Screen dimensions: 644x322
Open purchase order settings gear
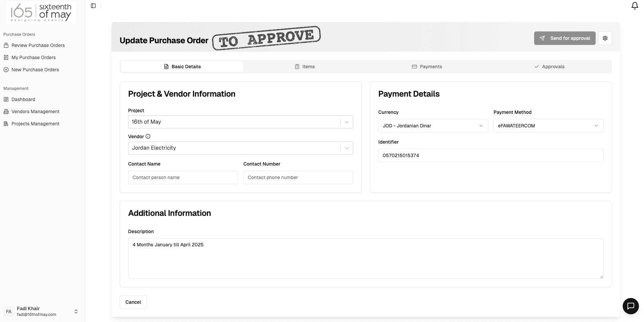click(605, 38)
